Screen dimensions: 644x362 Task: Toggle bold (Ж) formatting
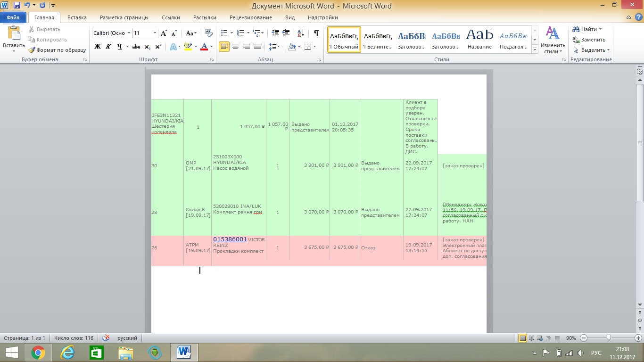pyautogui.click(x=98, y=47)
